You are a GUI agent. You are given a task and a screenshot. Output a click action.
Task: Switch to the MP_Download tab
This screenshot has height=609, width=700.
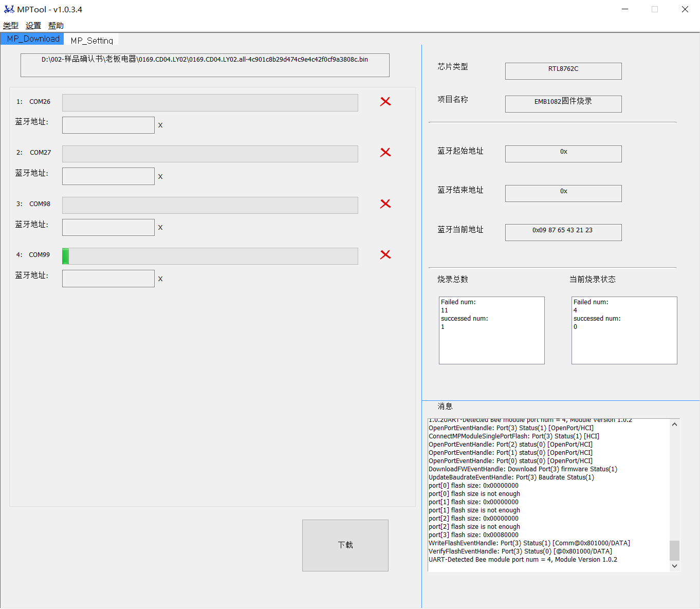click(32, 39)
